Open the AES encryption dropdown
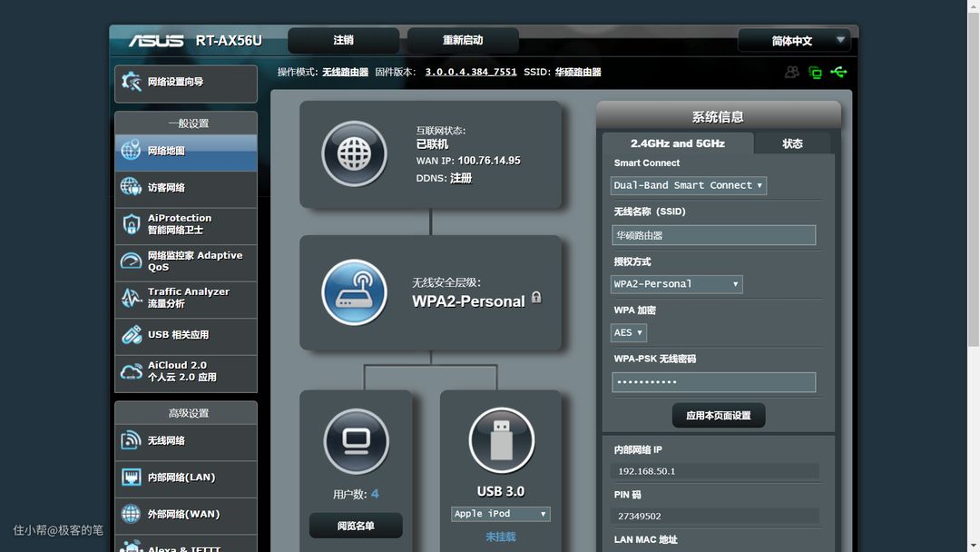The image size is (980, 552). pos(628,332)
